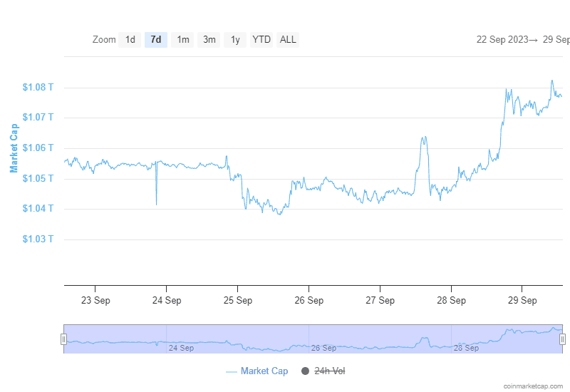Select the active 7d zoom button

(x=155, y=40)
